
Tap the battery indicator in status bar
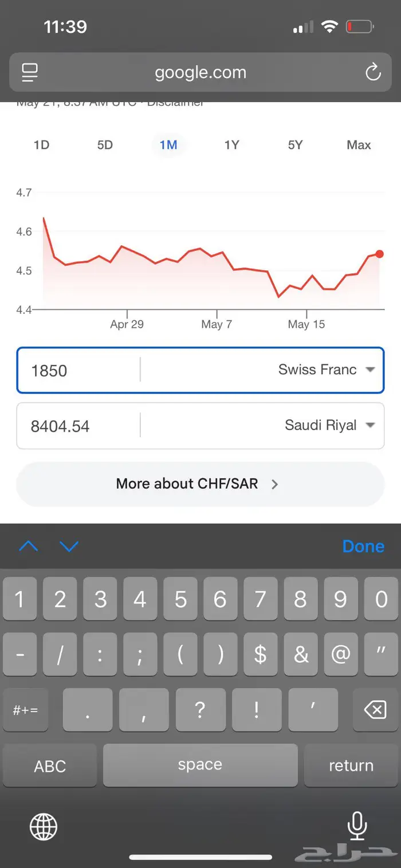pos(360,27)
